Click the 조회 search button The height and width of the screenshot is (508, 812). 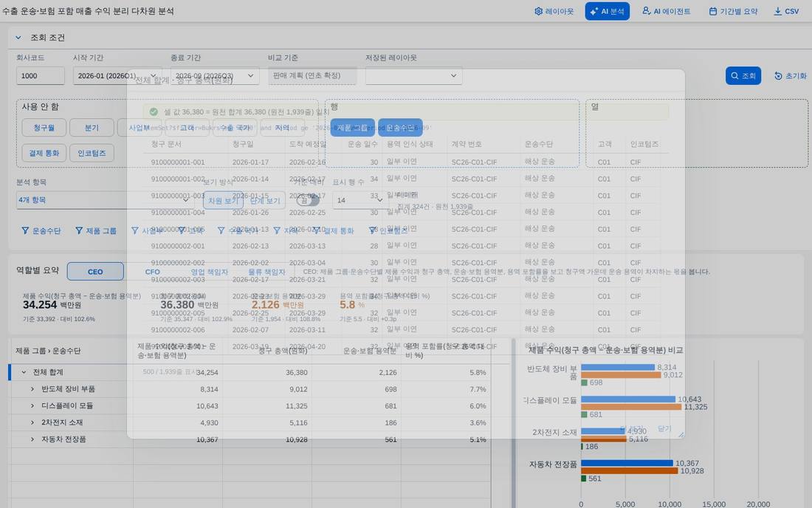pyautogui.click(x=743, y=75)
